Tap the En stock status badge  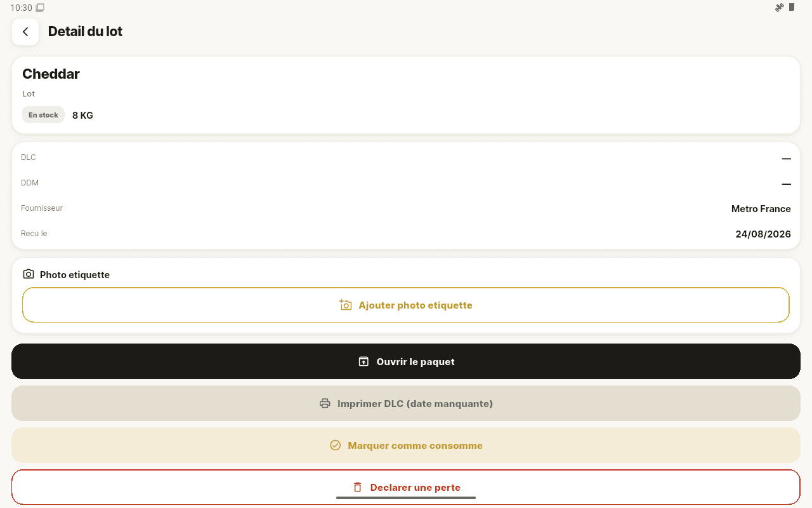tap(43, 115)
